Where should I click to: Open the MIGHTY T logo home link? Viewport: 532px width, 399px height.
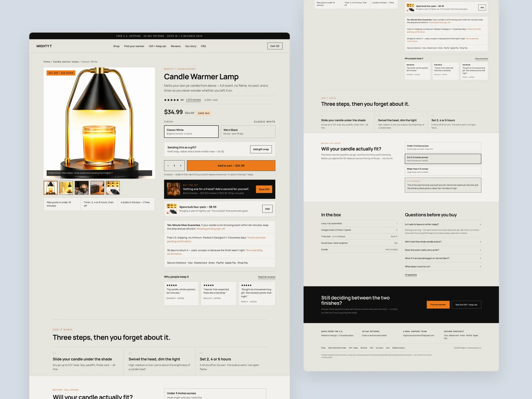(x=44, y=46)
